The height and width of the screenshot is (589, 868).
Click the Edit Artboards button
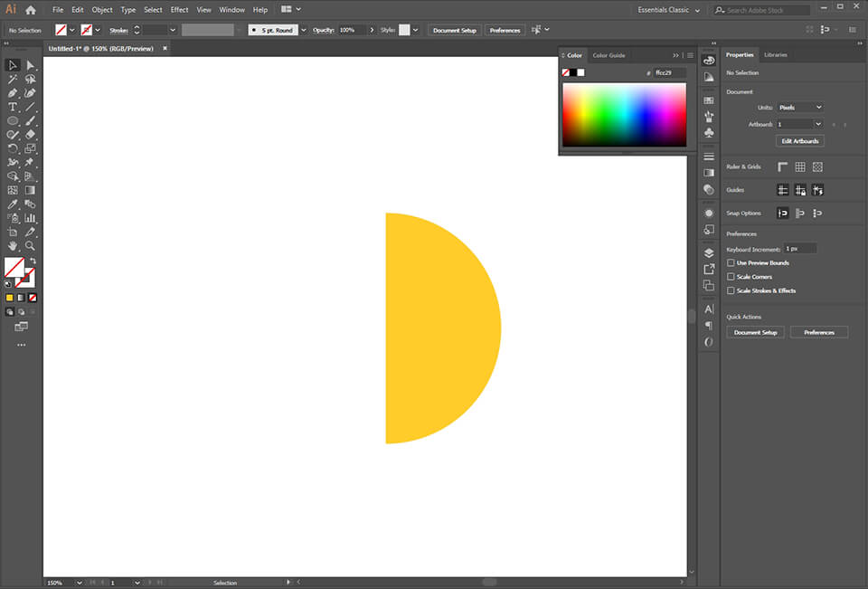799,140
